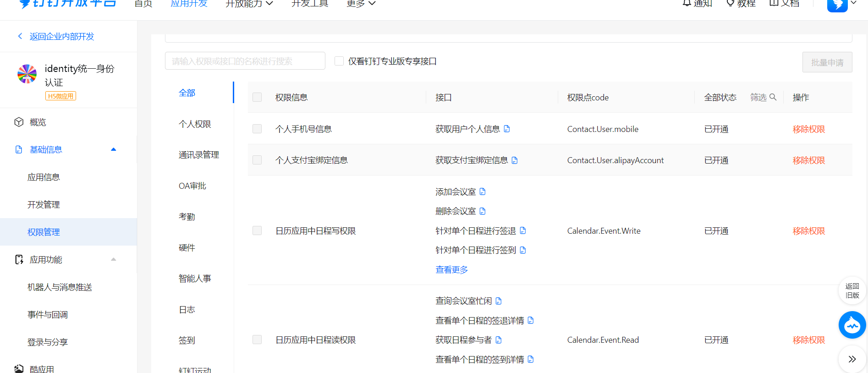868x373 pixels.
Task: Click the magnifier icon next to 筛选
Action: 773,97
